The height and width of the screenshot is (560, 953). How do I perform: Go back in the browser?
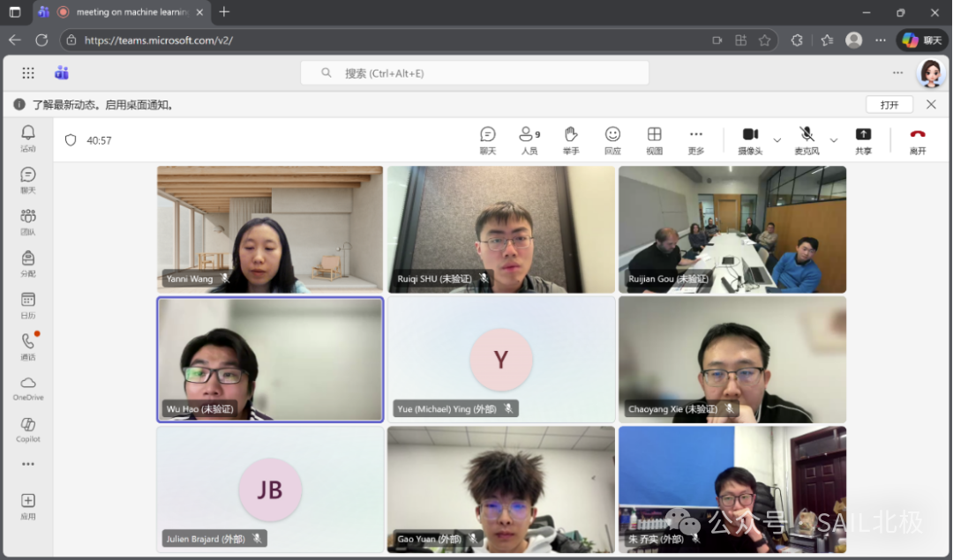coord(15,40)
